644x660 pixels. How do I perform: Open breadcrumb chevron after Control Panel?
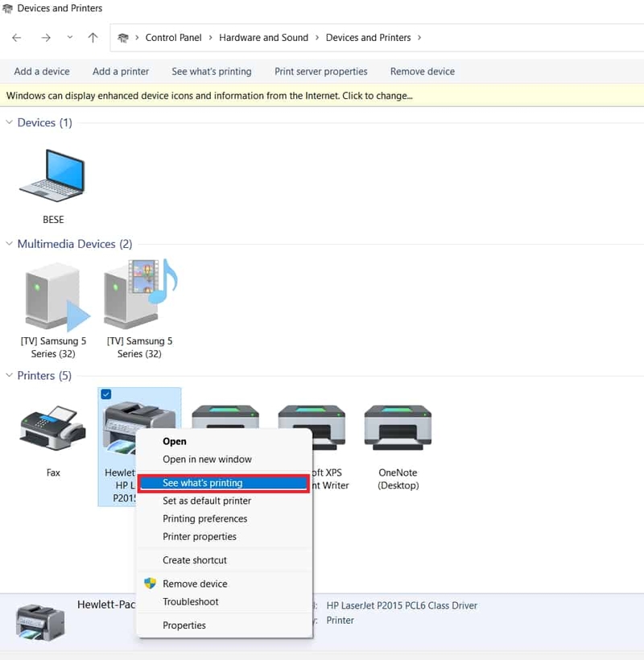210,38
